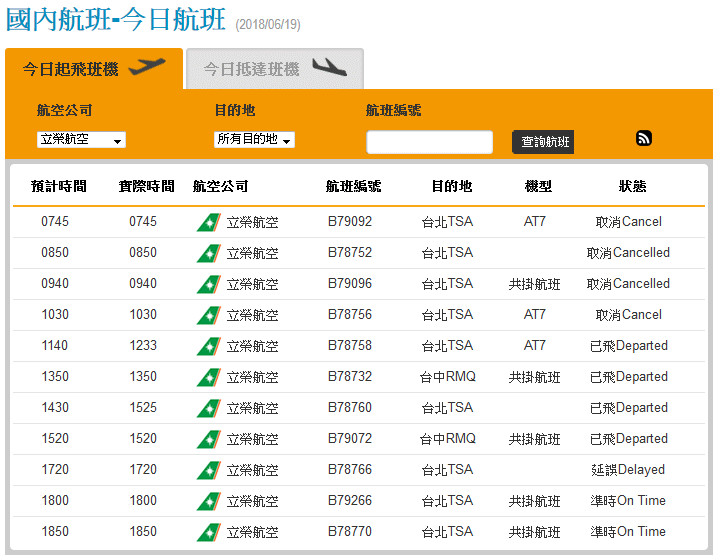This screenshot has width=713, height=560.
Task: Click UNI Air logo in B79072 row
Action: pos(209,439)
